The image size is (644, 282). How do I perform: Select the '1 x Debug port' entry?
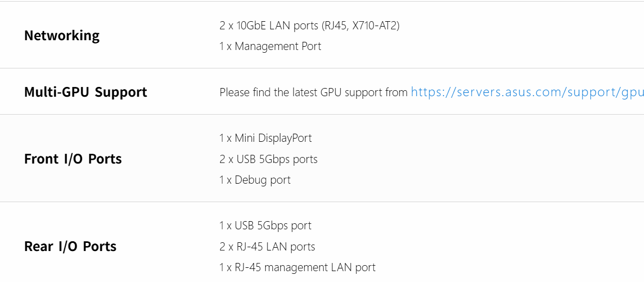tap(255, 180)
